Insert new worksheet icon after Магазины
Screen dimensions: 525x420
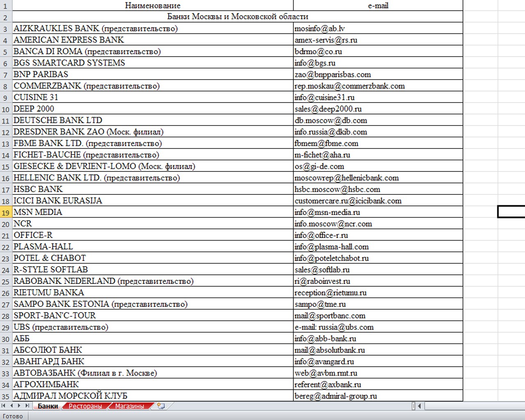[x=161, y=406]
